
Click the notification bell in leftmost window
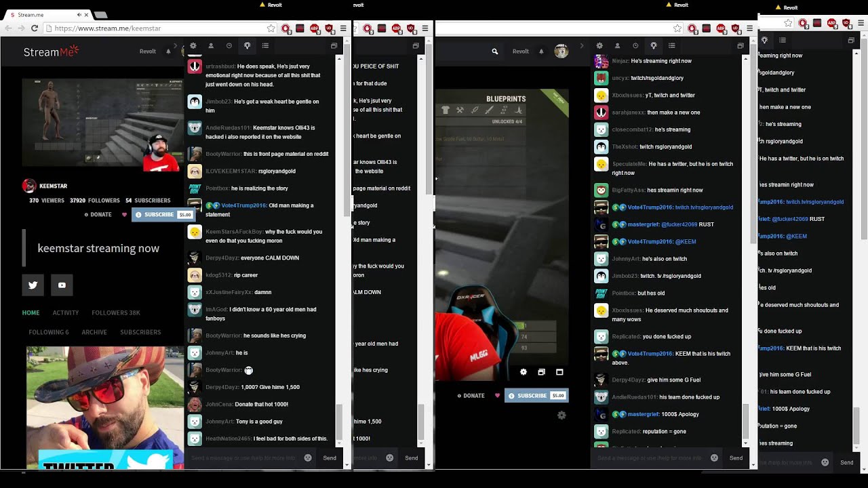point(168,52)
